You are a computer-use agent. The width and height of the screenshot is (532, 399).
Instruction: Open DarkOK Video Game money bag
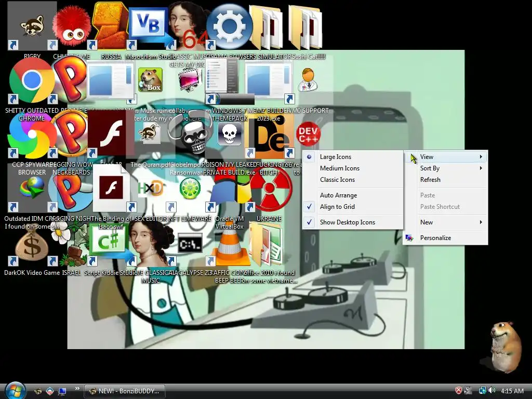(32, 244)
